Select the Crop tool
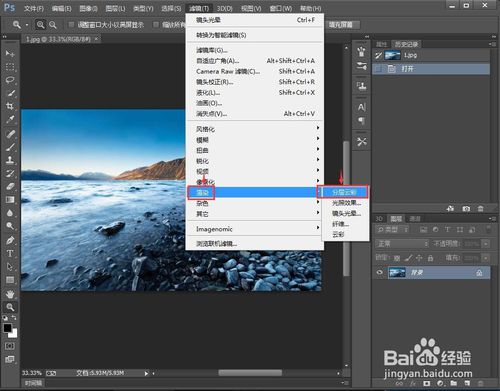 tap(10, 106)
